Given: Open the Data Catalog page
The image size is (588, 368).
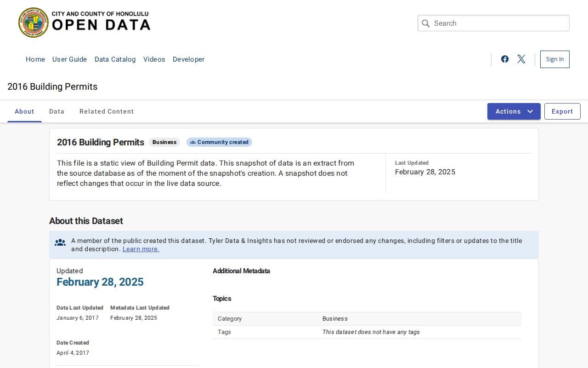Looking at the screenshot, I should click(115, 59).
